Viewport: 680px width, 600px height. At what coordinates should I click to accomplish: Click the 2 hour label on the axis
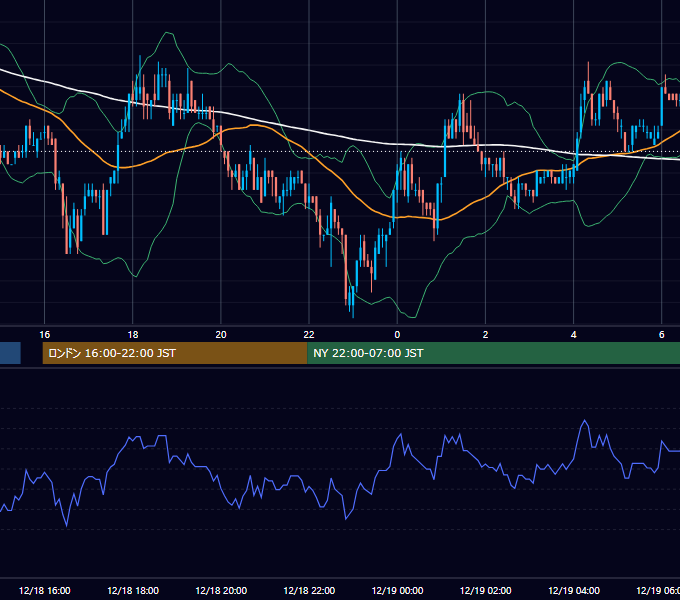[485, 335]
